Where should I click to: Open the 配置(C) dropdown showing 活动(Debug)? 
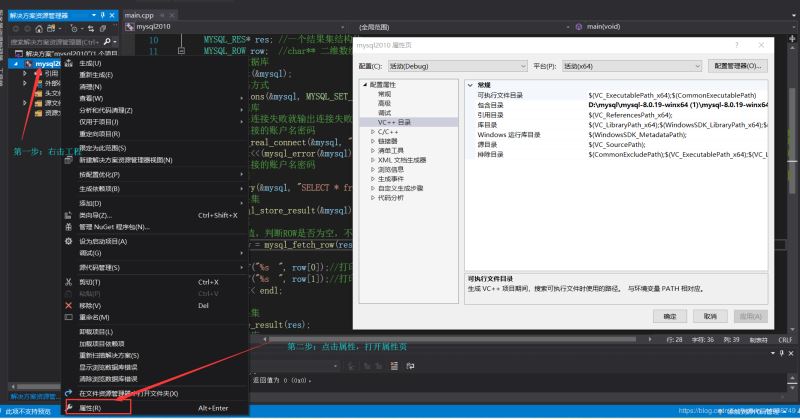tap(457, 66)
